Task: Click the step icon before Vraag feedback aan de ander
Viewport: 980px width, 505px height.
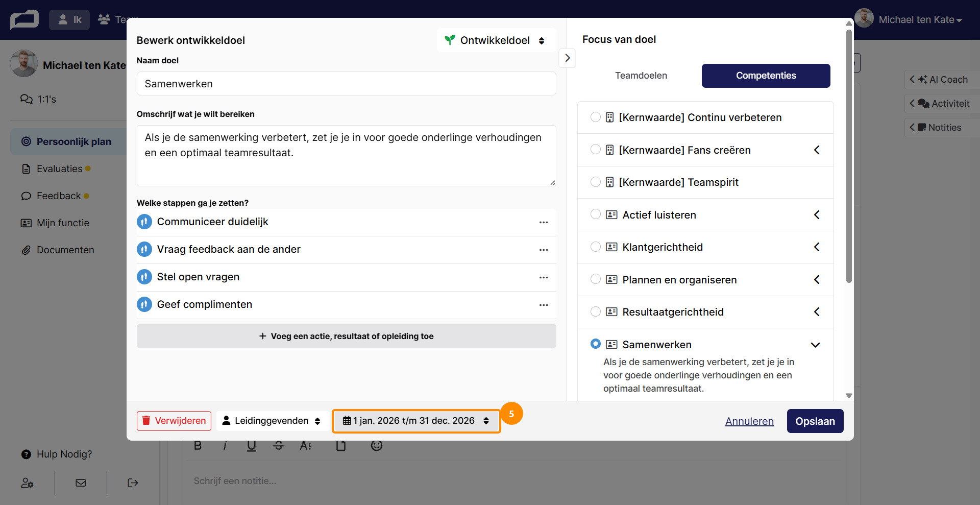Action: pos(144,249)
